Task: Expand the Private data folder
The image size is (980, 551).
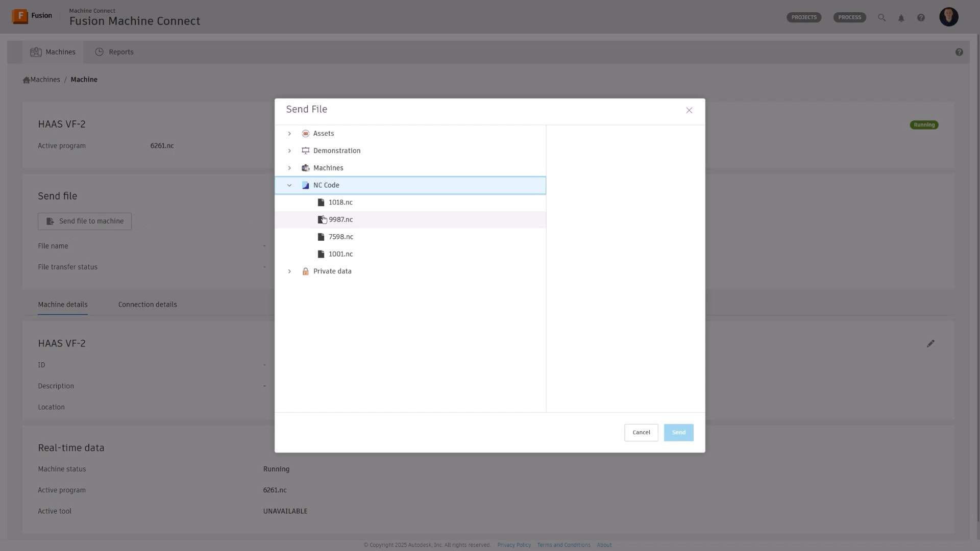Action: coord(289,271)
